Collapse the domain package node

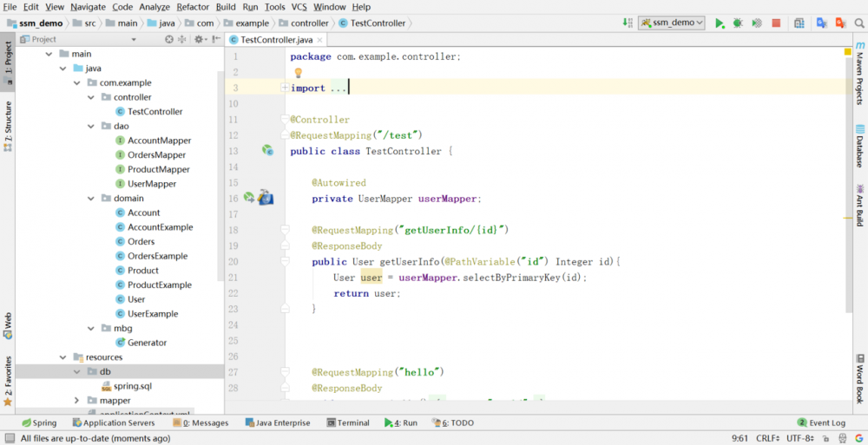pos(91,199)
